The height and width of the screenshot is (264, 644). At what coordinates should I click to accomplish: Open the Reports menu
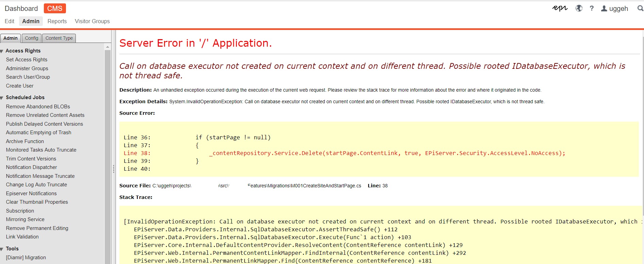[57, 21]
